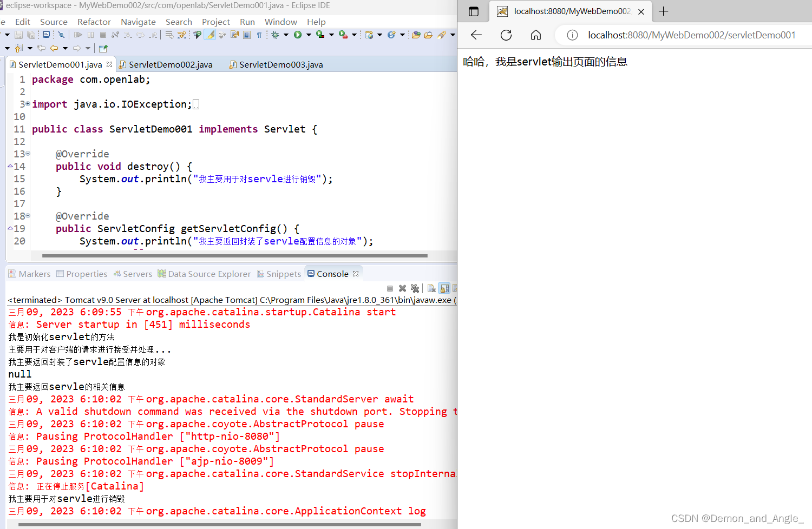Click the Step Into icon
The height and width of the screenshot is (529, 812).
click(x=127, y=35)
